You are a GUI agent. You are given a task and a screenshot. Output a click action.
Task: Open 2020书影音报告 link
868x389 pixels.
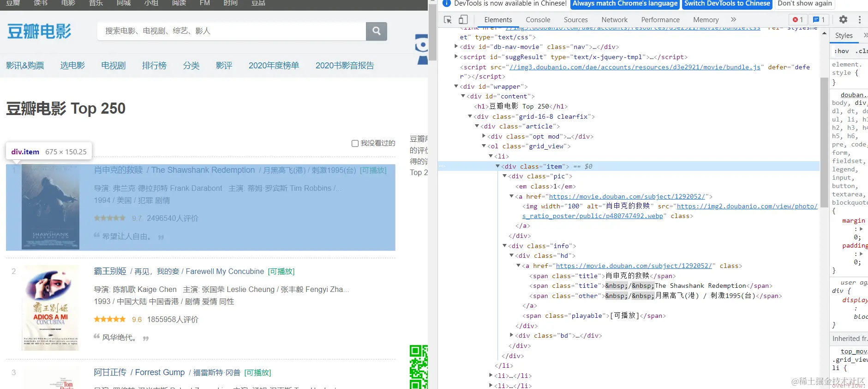(345, 66)
